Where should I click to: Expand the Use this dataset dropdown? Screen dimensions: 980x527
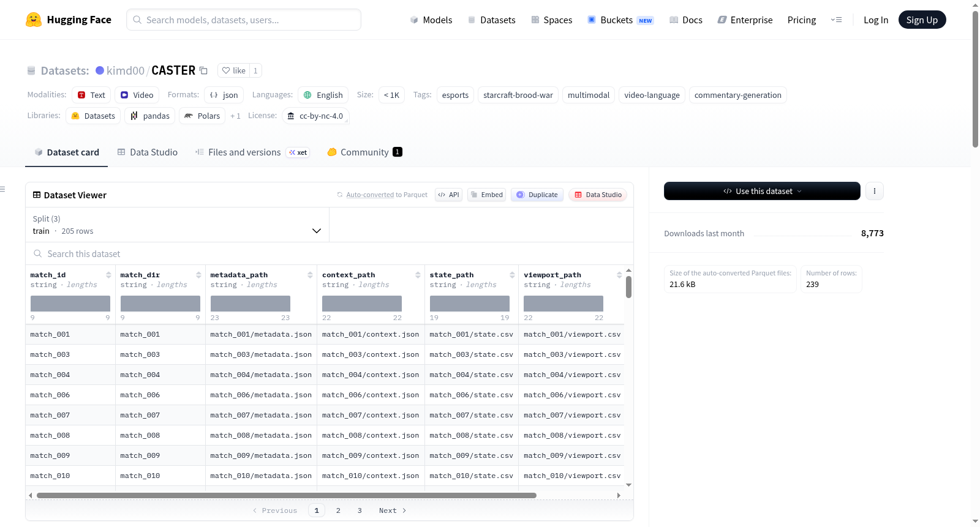click(762, 191)
